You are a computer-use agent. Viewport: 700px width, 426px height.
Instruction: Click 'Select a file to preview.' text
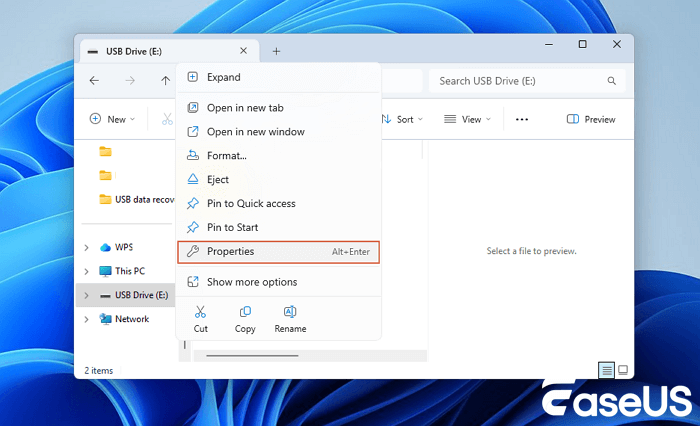click(531, 251)
